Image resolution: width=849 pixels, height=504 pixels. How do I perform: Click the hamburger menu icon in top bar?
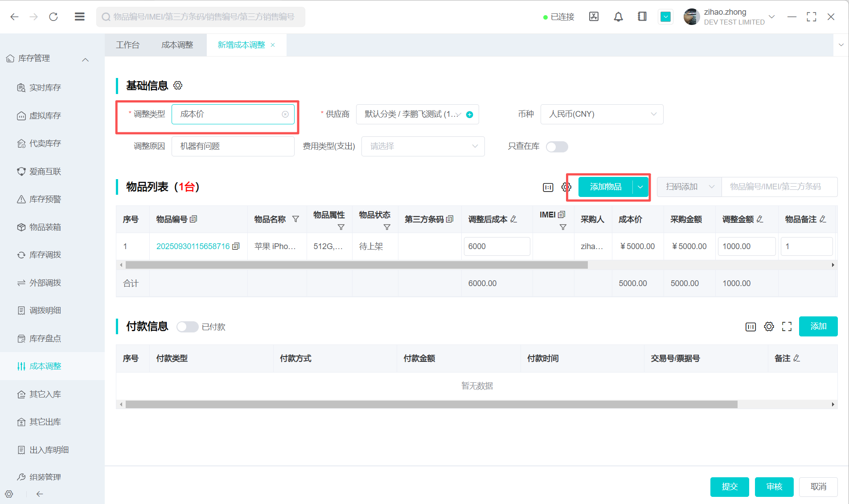[x=80, y=17]
